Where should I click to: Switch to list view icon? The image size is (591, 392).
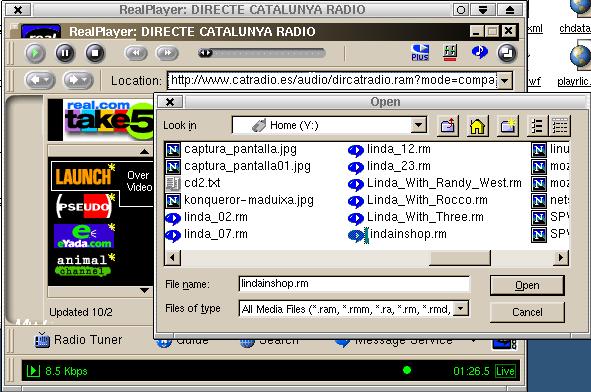pos(537,126)
